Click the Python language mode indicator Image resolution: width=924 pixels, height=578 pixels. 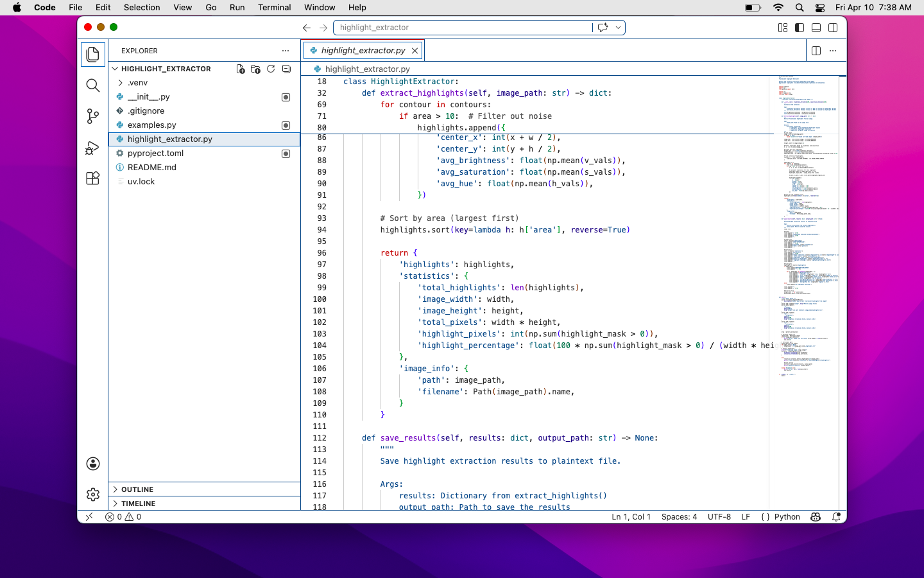click(x=787, y=517)
